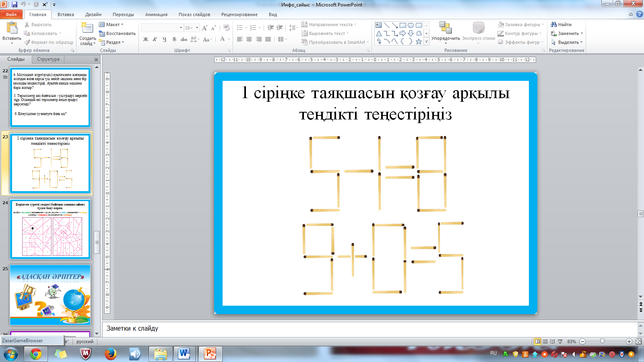644x362 pixels.
Task: Expand Layout (Макет) dropdown
Action: pyautogui.click(x=111, y=25)
